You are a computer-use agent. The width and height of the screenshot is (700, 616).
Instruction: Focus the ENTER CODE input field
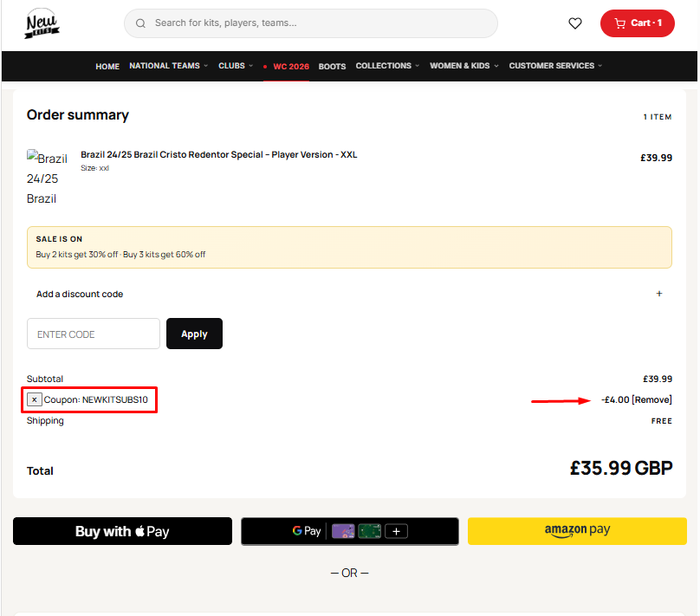click(94, 334)
